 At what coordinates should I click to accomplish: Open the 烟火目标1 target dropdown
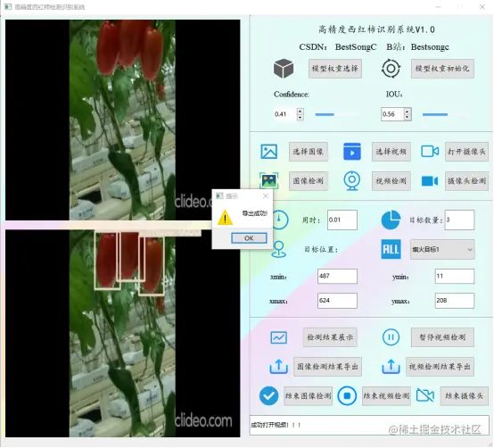click(442, 249)
